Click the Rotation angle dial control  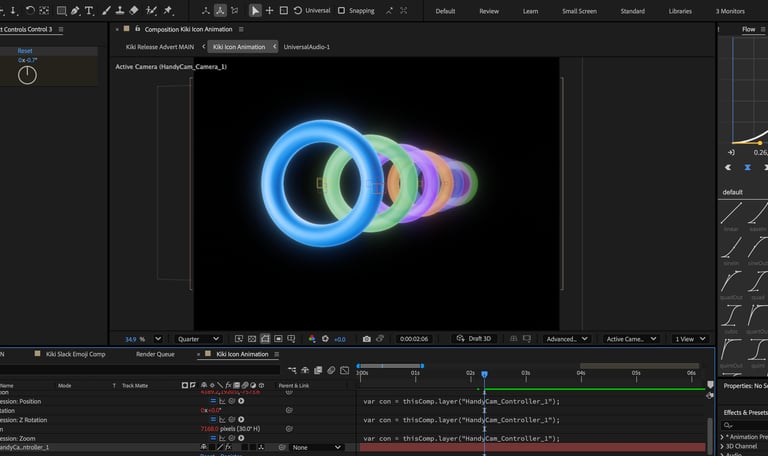[x=27, y=75]
